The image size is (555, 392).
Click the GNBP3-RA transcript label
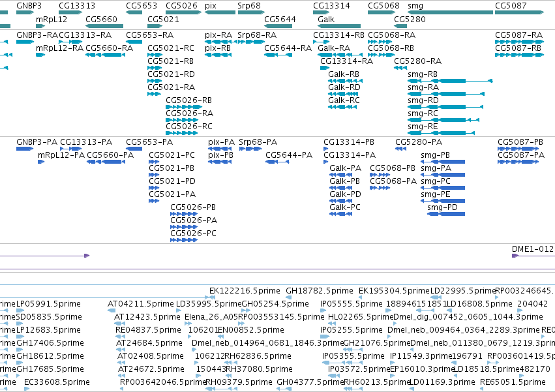37,35
